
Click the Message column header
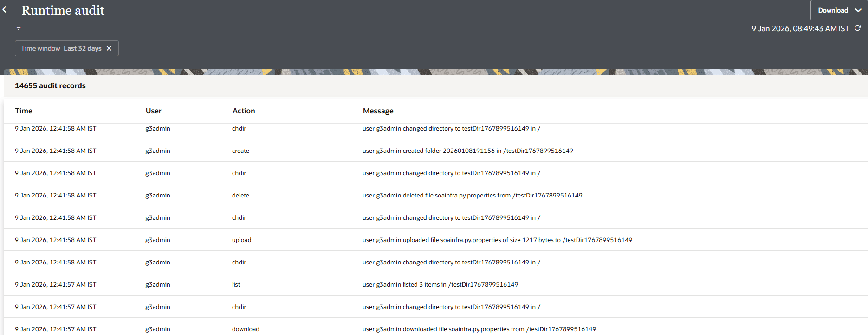378,111
